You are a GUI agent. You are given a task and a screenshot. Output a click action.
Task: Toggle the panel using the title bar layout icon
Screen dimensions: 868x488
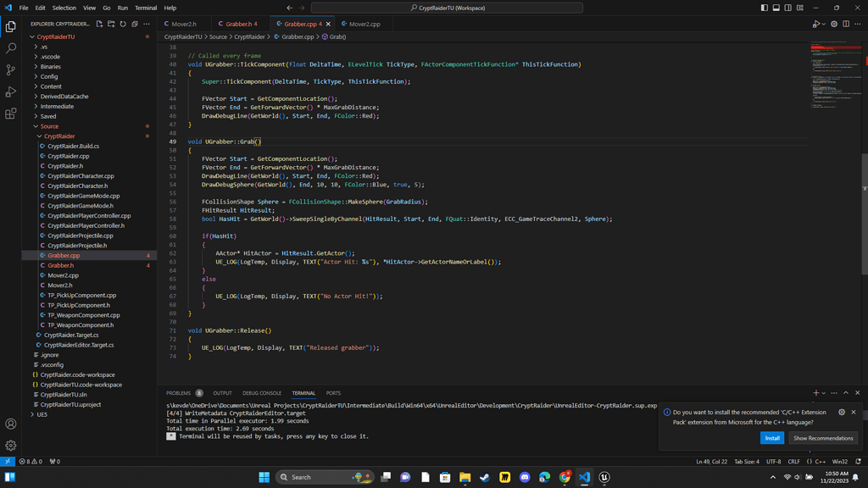[776, 8]
